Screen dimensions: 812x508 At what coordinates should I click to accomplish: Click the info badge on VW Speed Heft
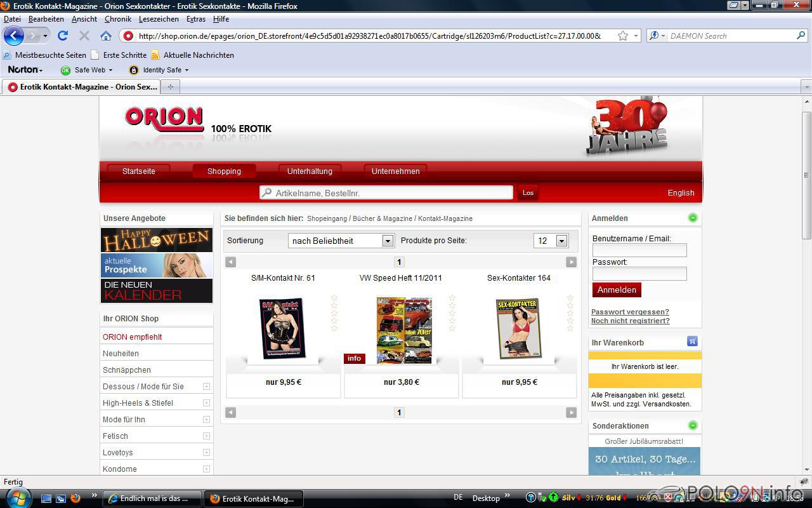pos(354,358)
